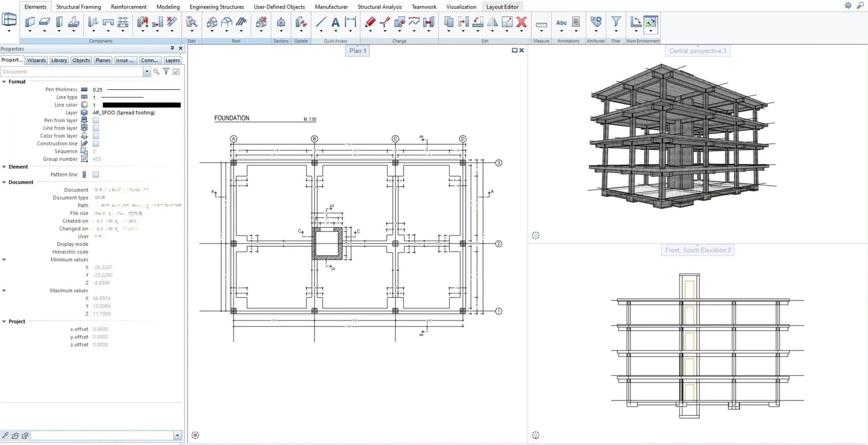Select the Slab tool in Components

pos(44,22)
